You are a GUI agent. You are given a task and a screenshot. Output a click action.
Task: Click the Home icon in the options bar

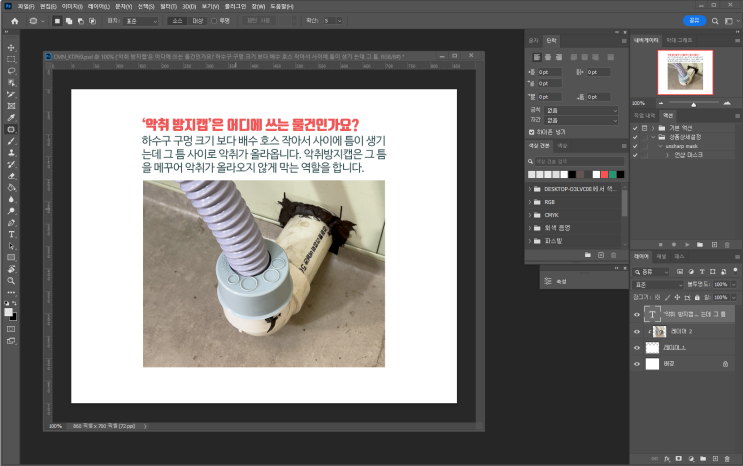pos(14,20)
